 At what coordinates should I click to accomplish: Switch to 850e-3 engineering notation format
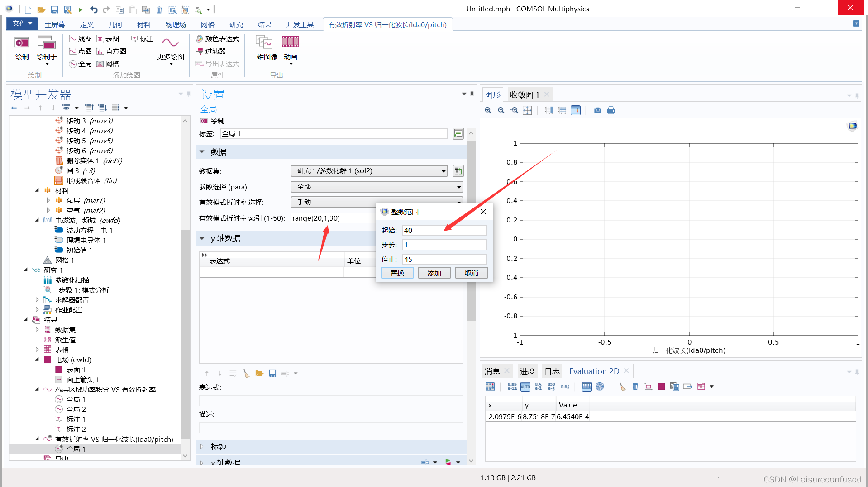(551, 387)
